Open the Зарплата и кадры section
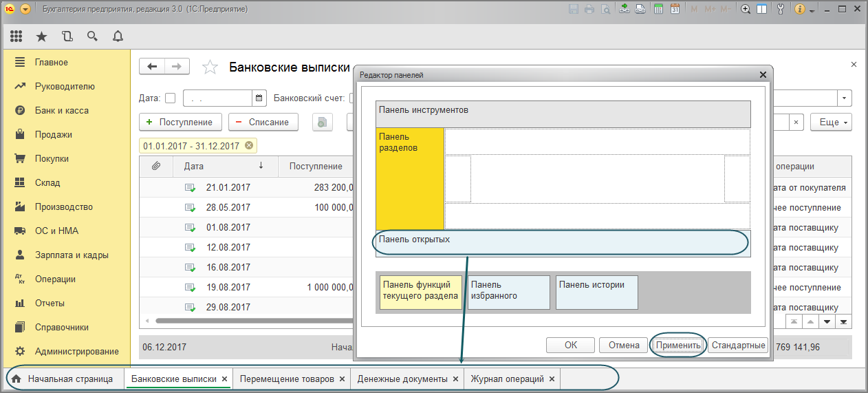This screenshot has width=868, height=393. (72, 255)
